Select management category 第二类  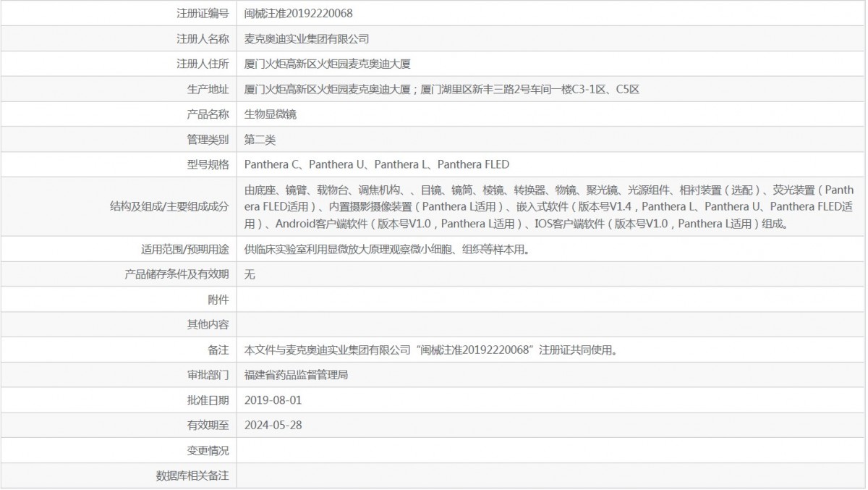click(x=260, y=139)
